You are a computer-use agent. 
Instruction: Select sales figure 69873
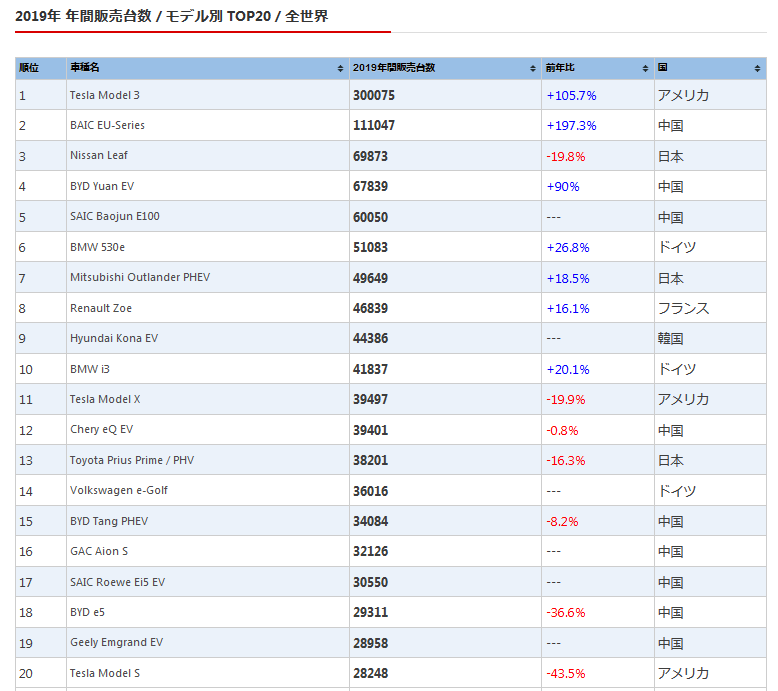[370, 156]
